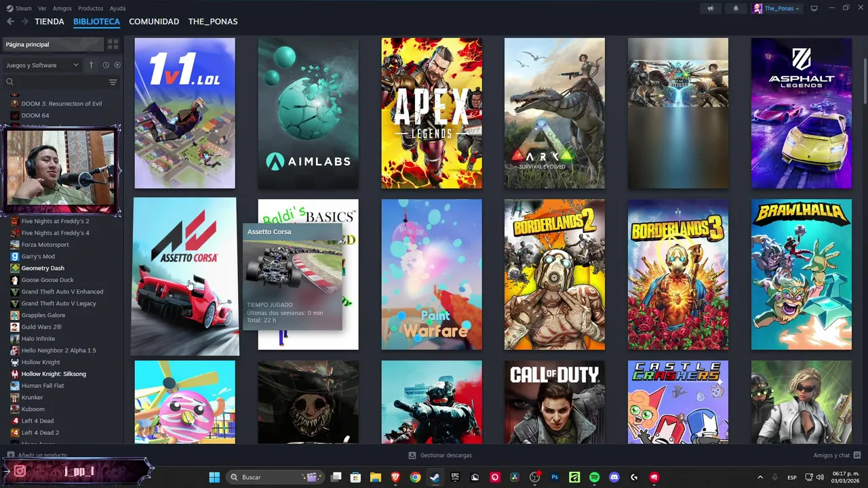
Task: Click the Añadir un producto button
Action: point(37,455)
